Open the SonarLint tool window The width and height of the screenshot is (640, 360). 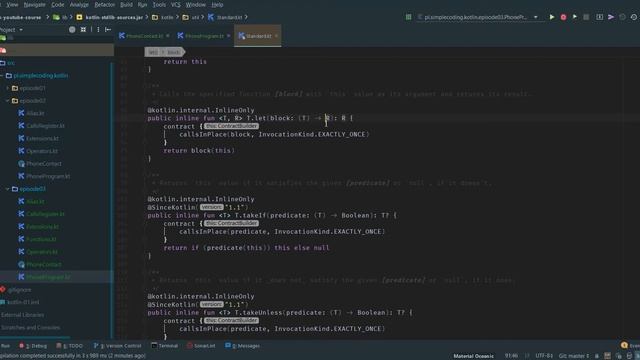pos(201,346)
